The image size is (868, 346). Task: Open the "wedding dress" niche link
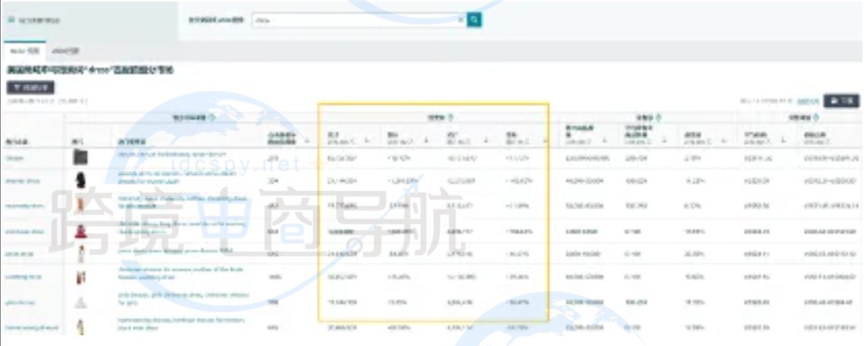point(23,276)
